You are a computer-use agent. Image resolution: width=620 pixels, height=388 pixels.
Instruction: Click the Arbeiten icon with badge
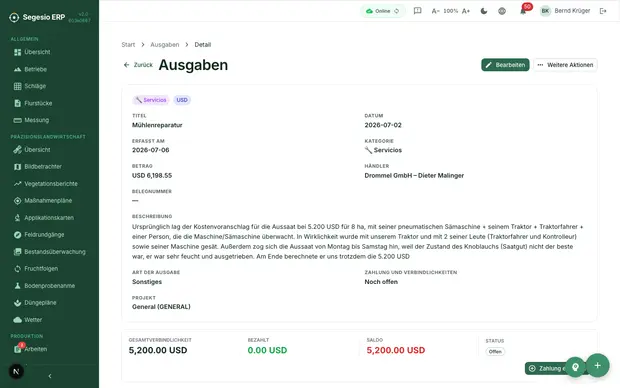coord(18,348)
